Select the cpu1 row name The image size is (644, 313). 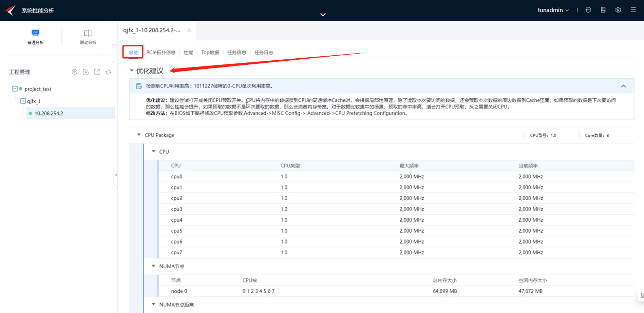[176, 187]
